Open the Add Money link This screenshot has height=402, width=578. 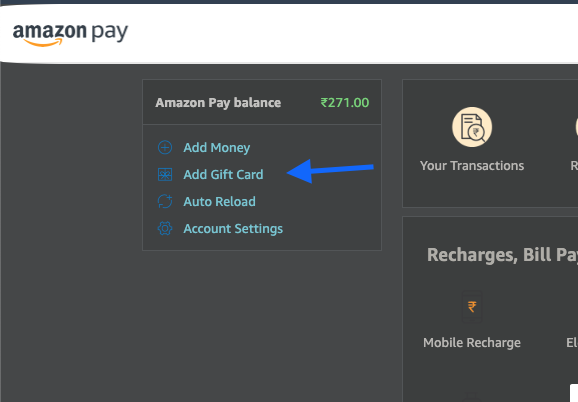click(217, 148)
